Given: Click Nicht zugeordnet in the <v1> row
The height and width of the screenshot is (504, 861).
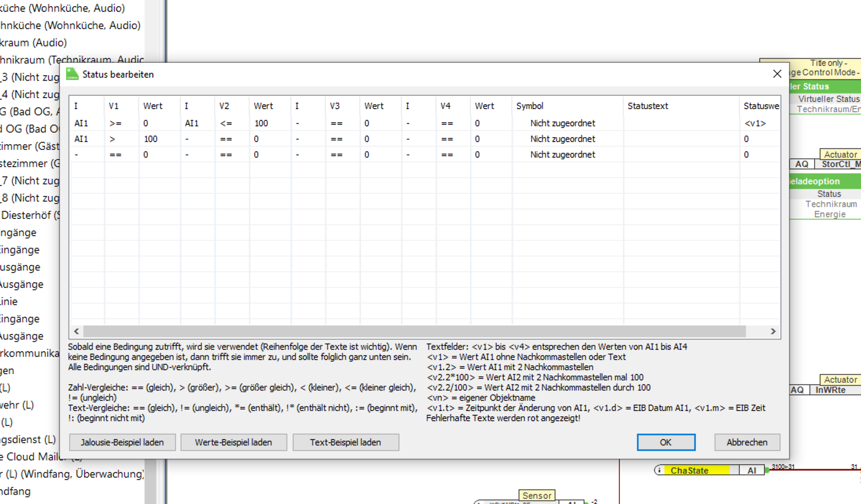Looking at the screenshot, I should pos(562,123).
